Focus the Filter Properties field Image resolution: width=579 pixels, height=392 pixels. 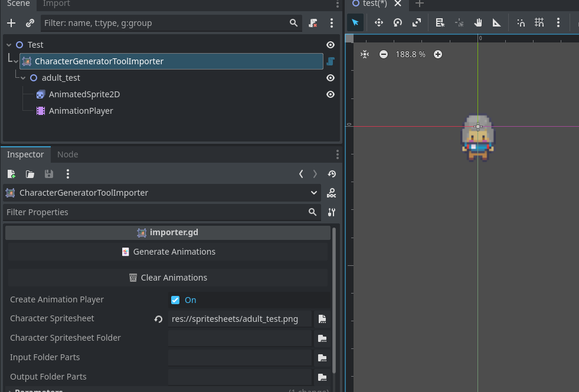pos(162,212)
